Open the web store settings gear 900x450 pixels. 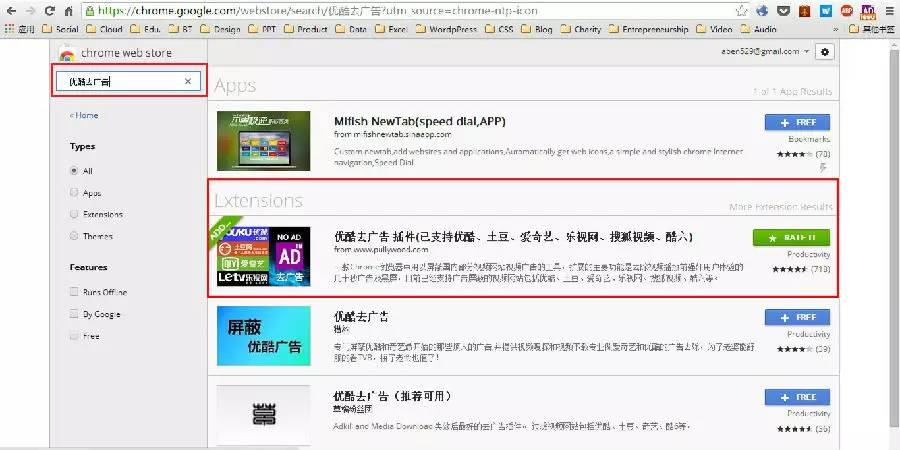(x=825, y=51)
